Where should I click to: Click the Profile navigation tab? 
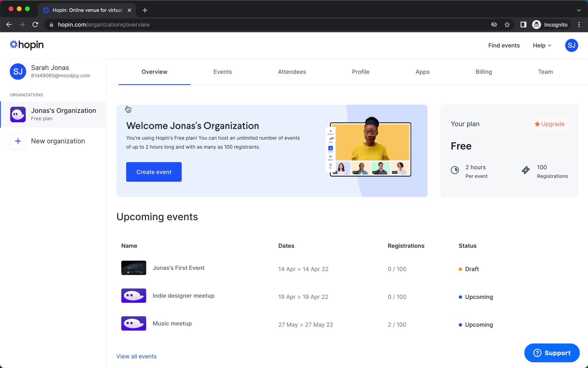coord(361,72)
